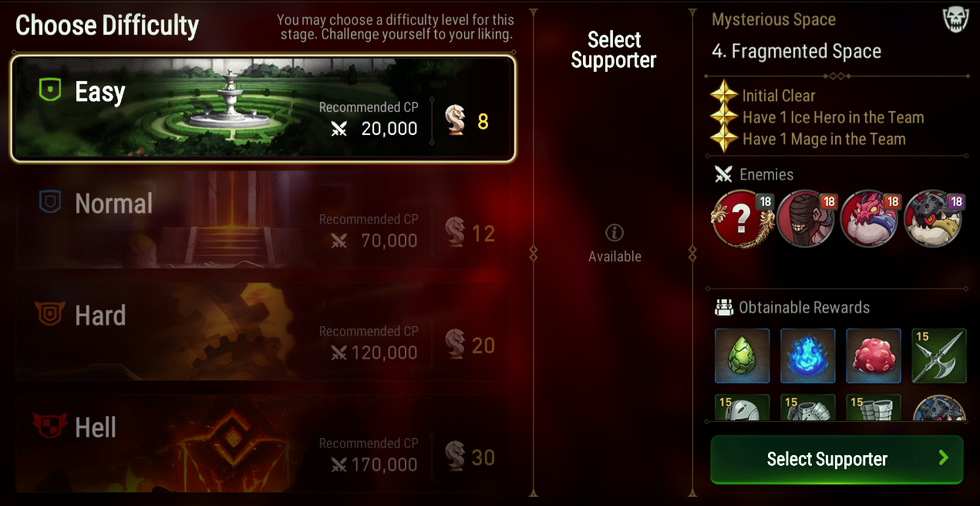Choose the Normal difficulty level
Screen dimensions: 980x506
coord(262,219)
